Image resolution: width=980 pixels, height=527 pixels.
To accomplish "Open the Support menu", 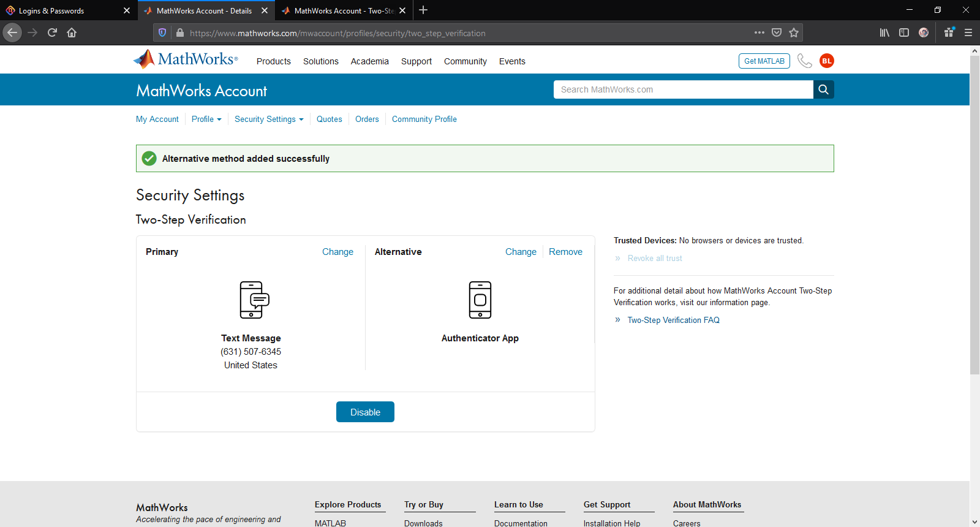I will 417,61.
